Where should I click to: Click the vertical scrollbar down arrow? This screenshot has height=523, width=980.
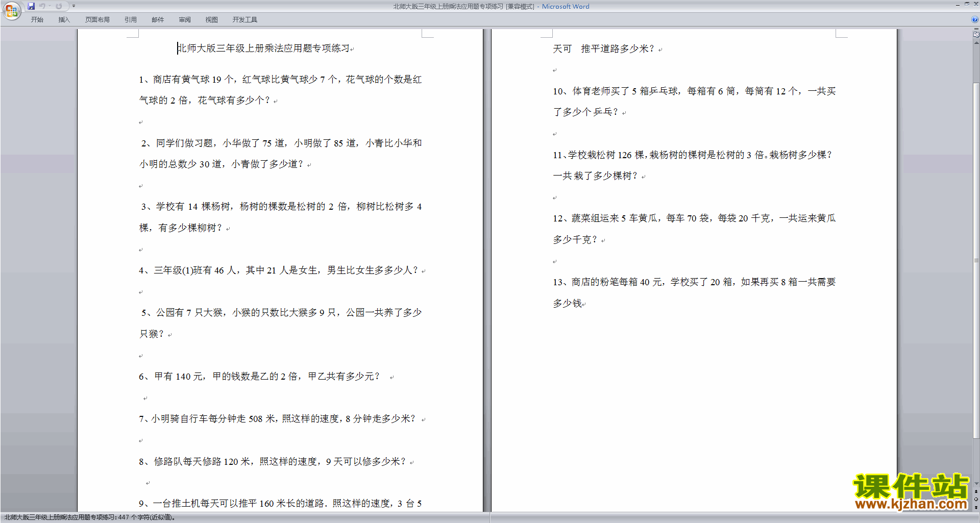(976, 484)
